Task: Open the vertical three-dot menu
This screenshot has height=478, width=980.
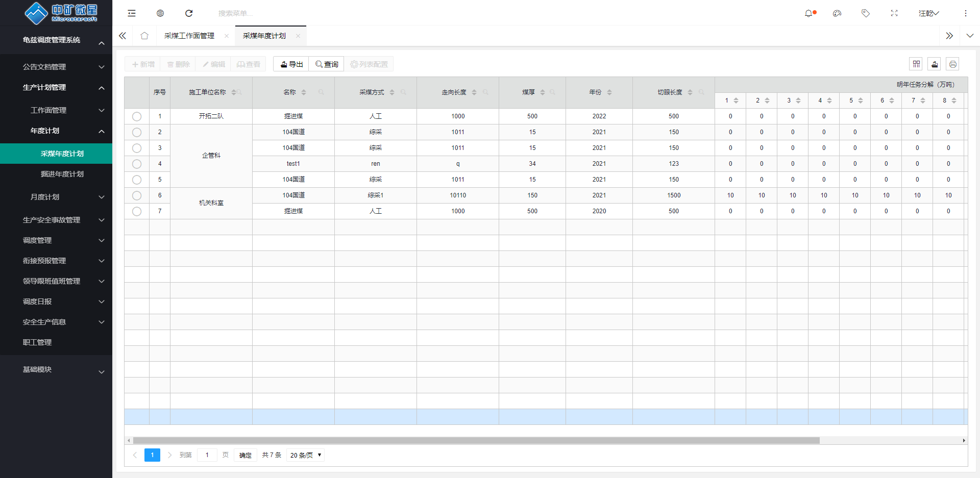Action: (x=966, y=13)
